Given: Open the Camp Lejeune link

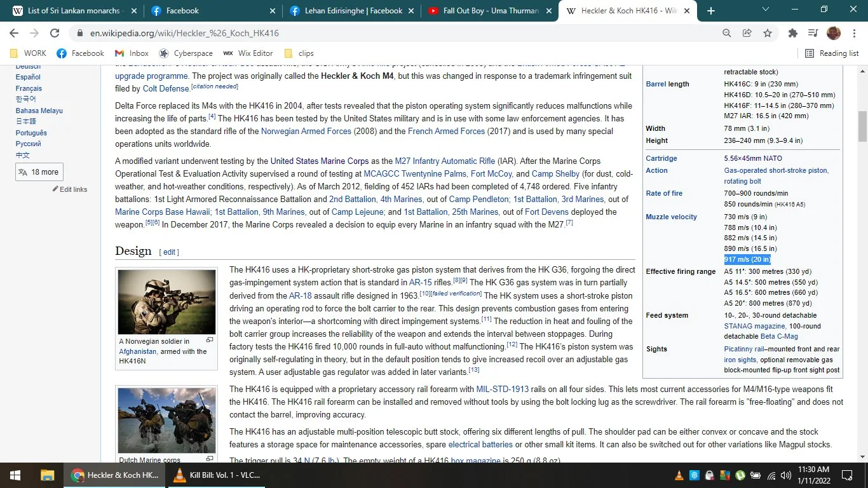Looking at the screenshot, I should (358, 212).
